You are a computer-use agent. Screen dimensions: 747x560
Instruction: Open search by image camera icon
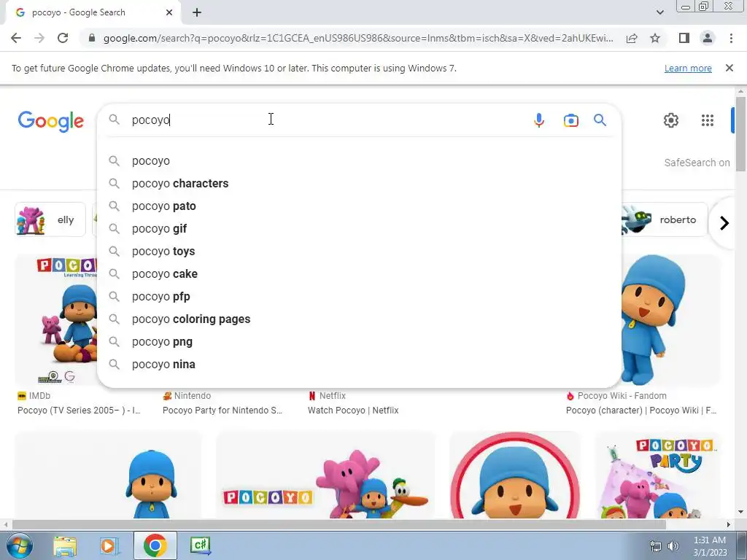pyautogui.click(x=570, y=120)
